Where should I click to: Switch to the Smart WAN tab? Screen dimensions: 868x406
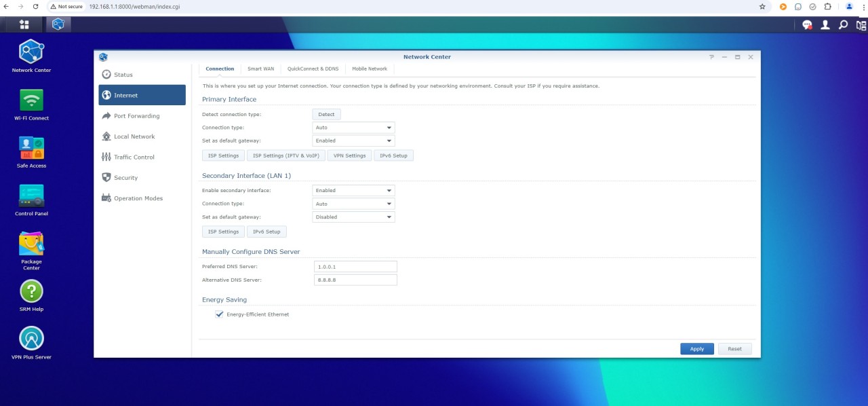pos(260,69)
